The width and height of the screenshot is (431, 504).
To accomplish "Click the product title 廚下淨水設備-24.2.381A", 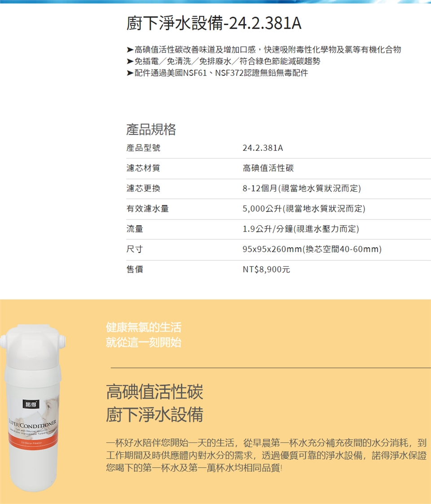I will pyautogui.click(x=214, y=23).
